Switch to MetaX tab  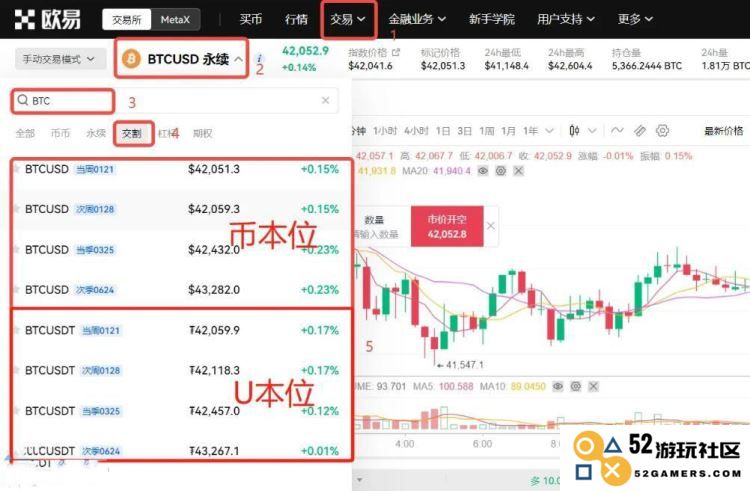pyautogui.click(x=175, y=20)
